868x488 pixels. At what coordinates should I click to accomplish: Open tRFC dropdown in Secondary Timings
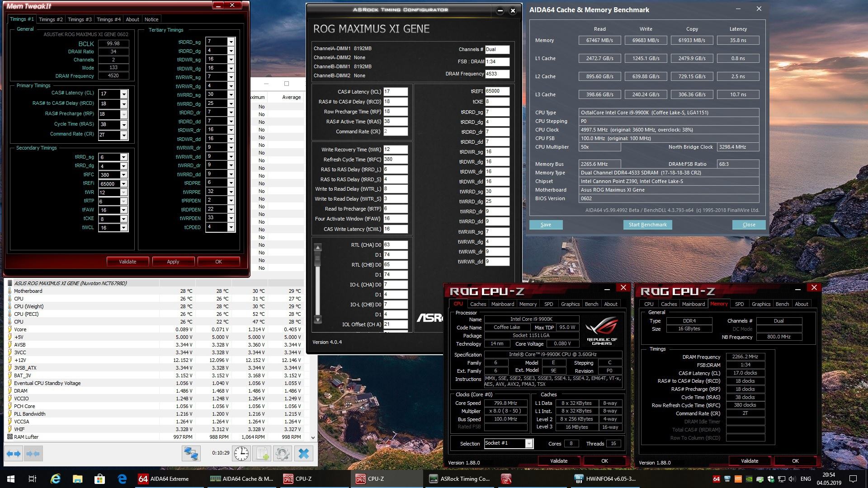pyautogui.click(x=123, y=175)
